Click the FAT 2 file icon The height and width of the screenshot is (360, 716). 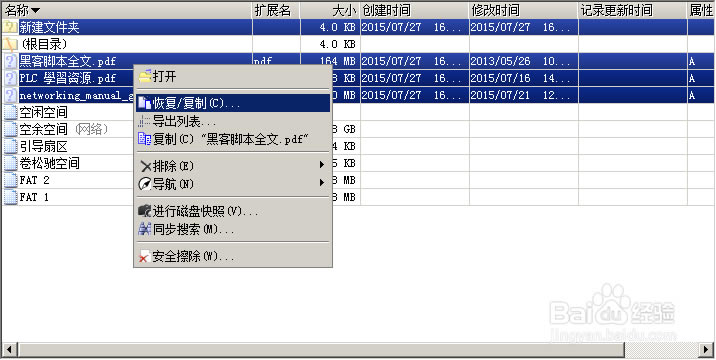pos(10,180)
